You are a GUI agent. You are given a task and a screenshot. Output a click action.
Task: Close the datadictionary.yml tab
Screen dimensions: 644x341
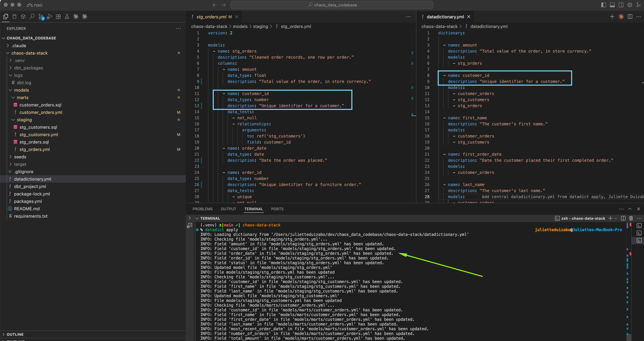pos(469,17)
